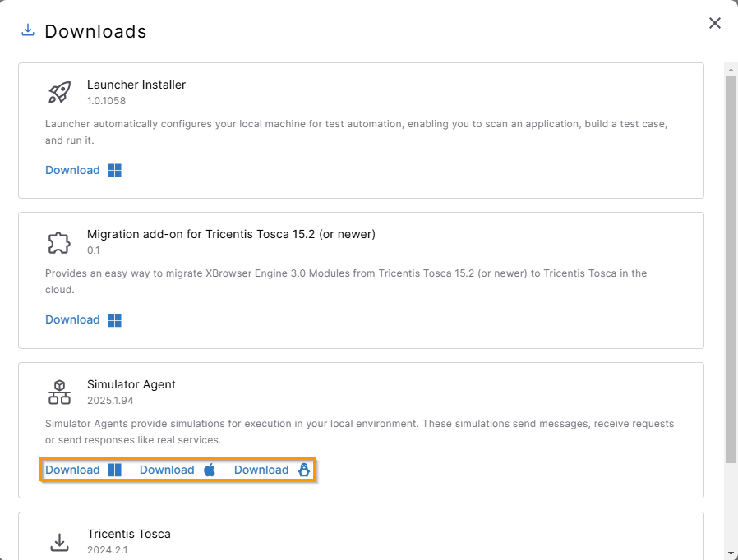
Task: Select version text 2025.1.94
Action: coord(110,401)
